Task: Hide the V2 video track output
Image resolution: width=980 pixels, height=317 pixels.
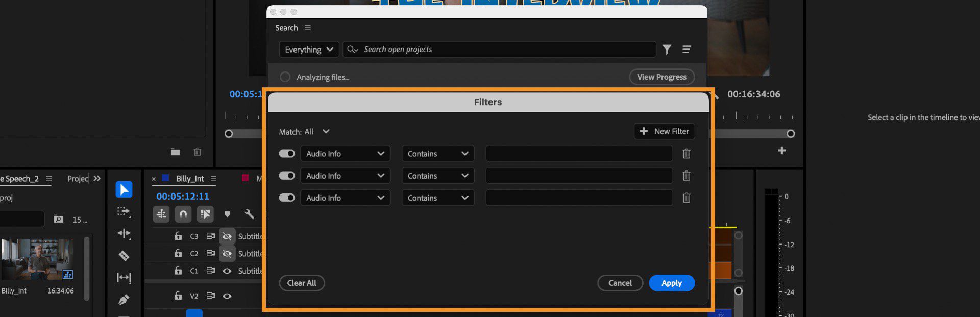Action: click(x=227, y=296)
